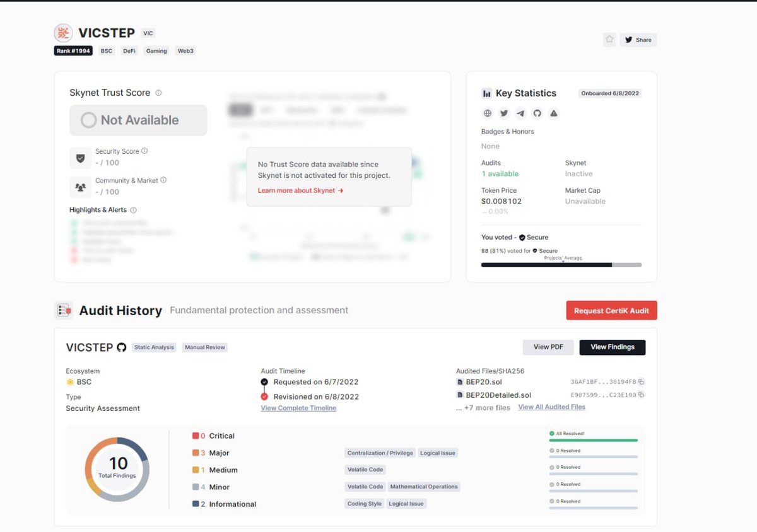757x532 pixels.
Task: Click the Community & Market people icon
Action: click(80, 187)
